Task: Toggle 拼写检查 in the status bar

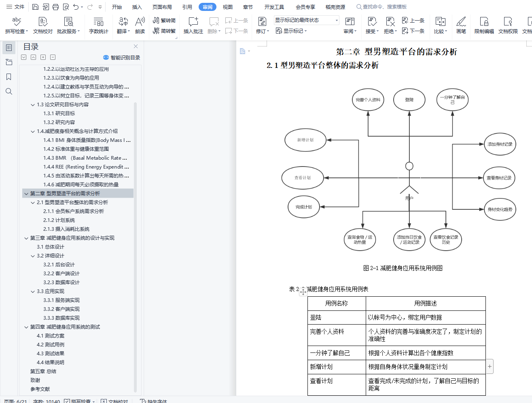Action: pyautogui.click(x=80, y=401)
